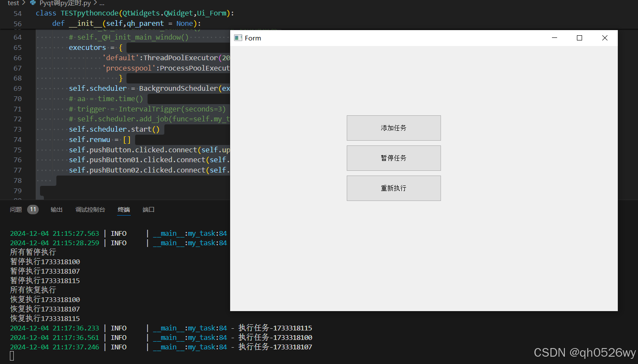This screenshot has height=364, width=638.
Task: Select the active 终端 tab
Action: [x=124, y=210]
